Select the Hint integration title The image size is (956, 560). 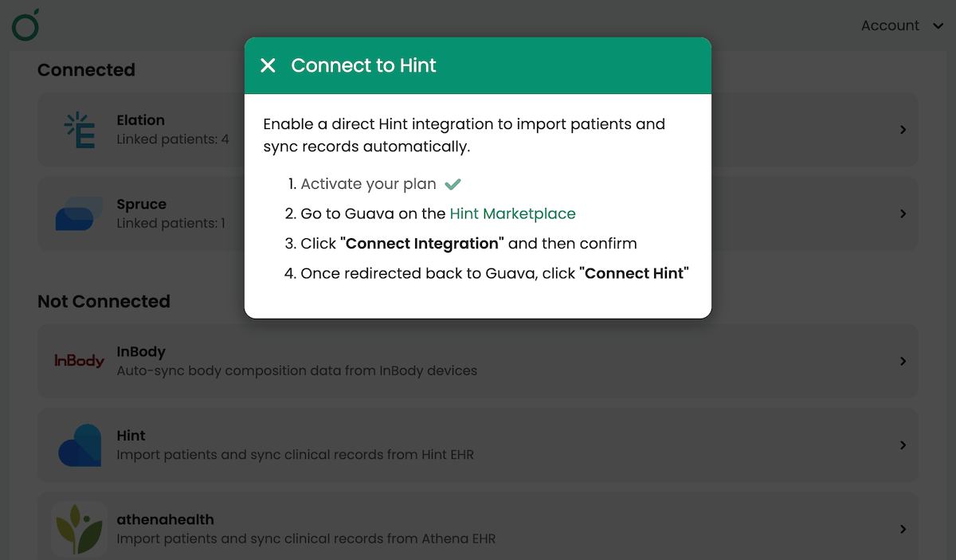131,436
